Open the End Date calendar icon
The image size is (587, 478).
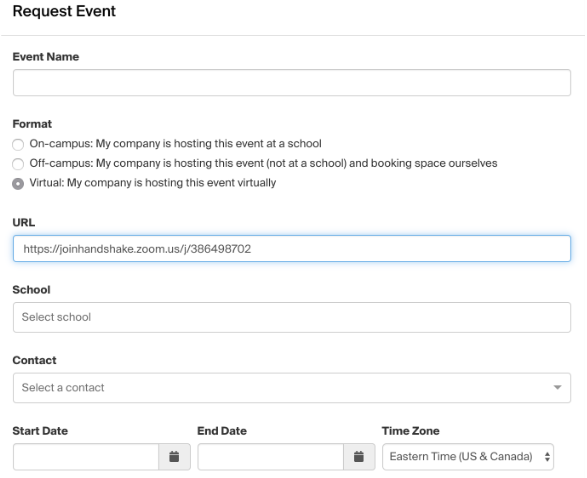[x=359, y=457]
